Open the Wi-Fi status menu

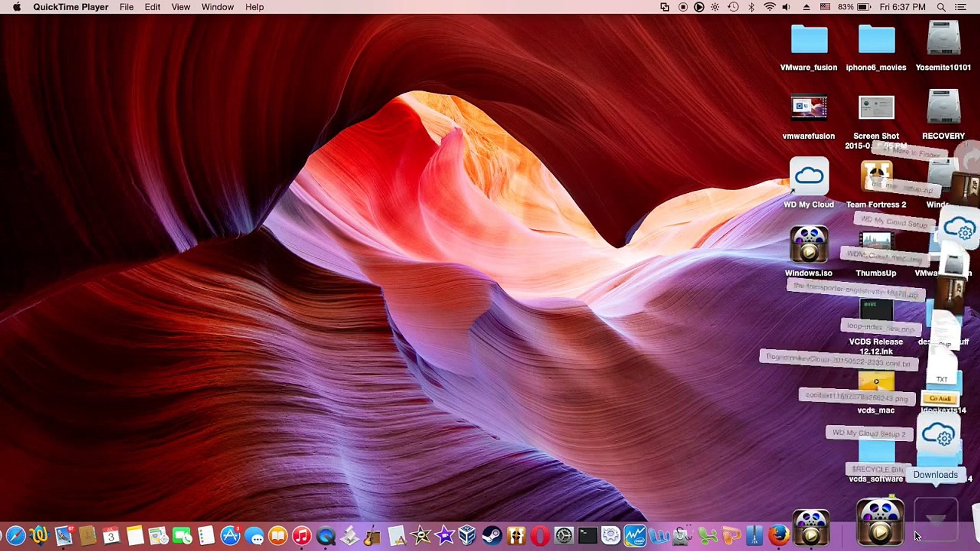click(x=769, y=7)
